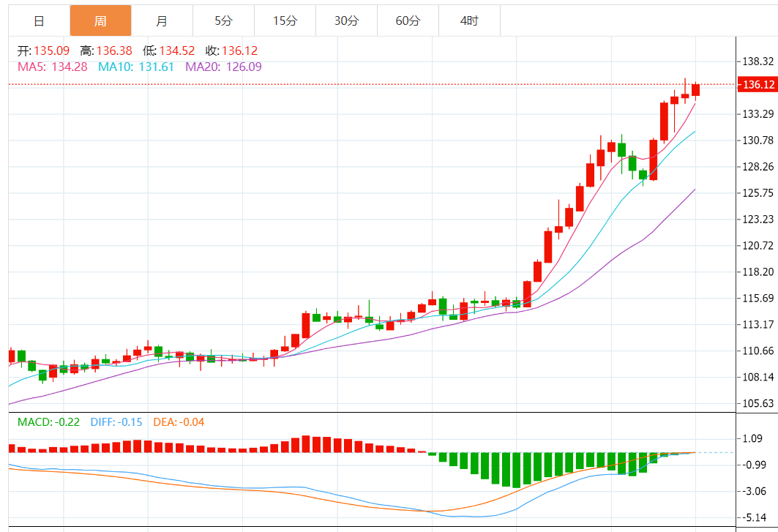Select the 30分 interval tab

tap(347, 20)
